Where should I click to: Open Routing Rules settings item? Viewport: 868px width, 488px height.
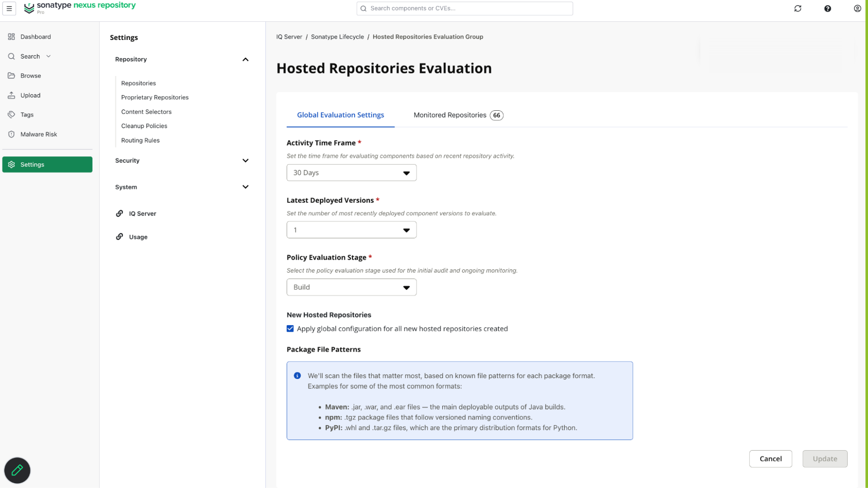point(140,140)
